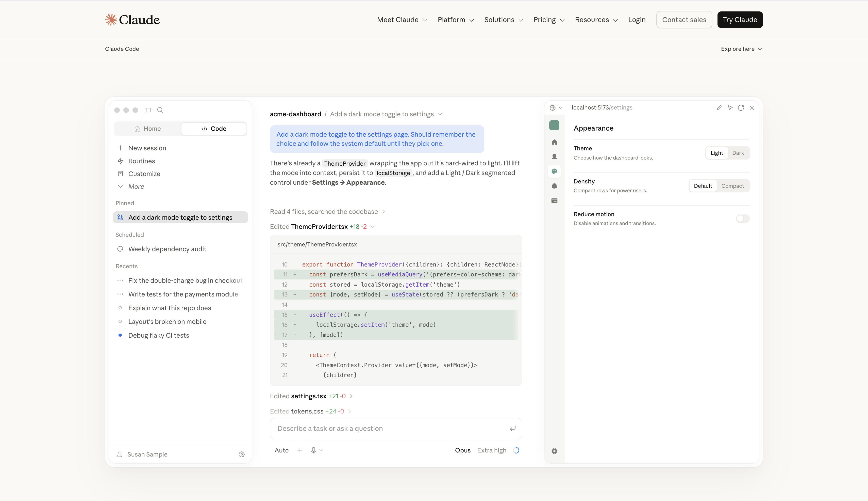This screenshot has width=868, height=501.
Task: Toggle the Reduce motion switch
Action: (x=743, y=218)
